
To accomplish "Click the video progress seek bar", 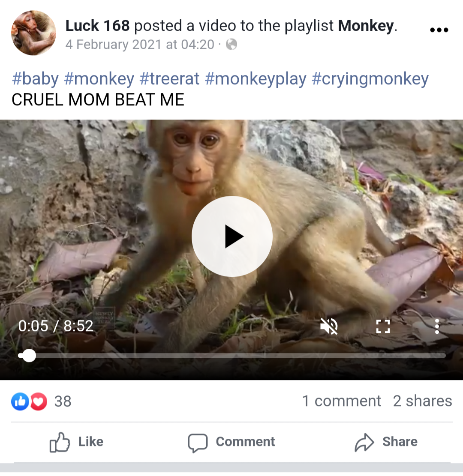I will click(232, 356).
